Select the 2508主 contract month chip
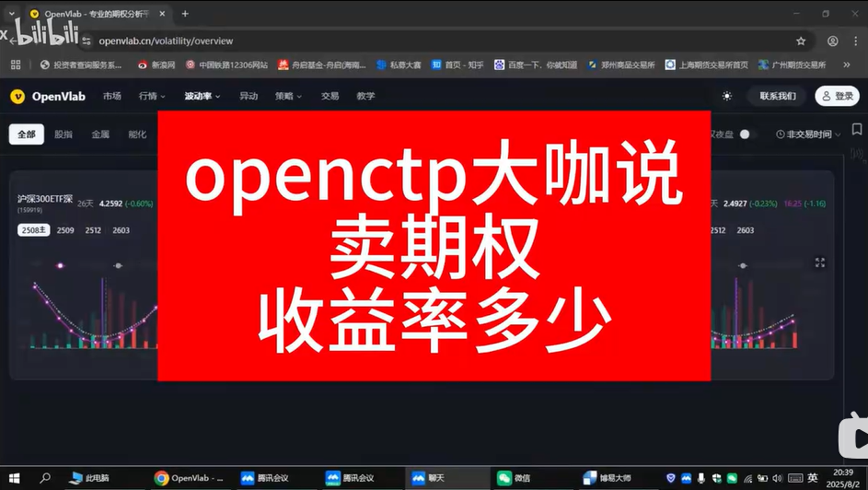 pyautogui.click(x=33, y=230)
